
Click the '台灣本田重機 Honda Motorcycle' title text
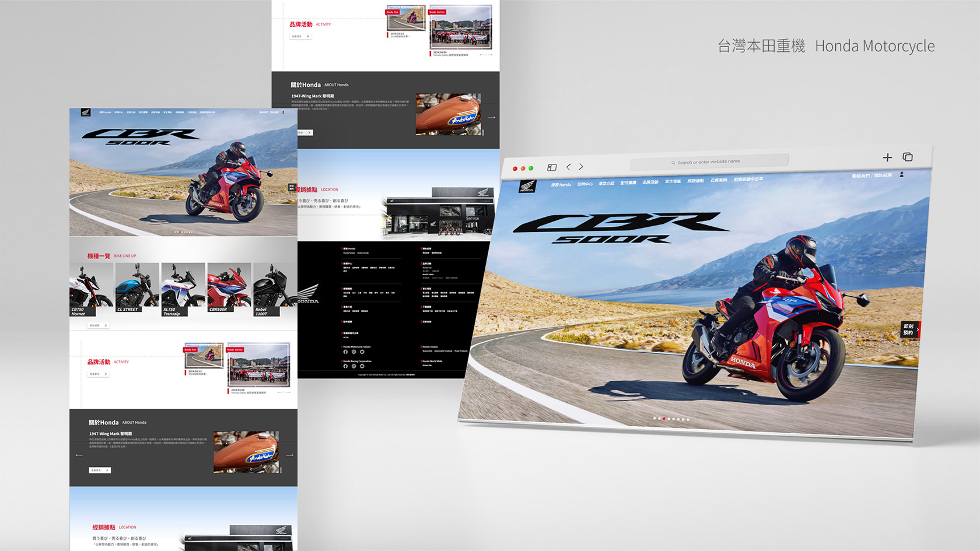pos(826,46)
